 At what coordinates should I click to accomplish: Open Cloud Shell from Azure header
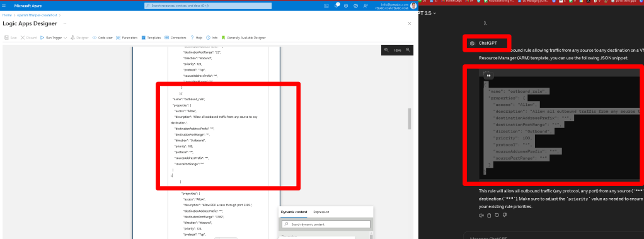pyautogui.click(x=326, y=6)
